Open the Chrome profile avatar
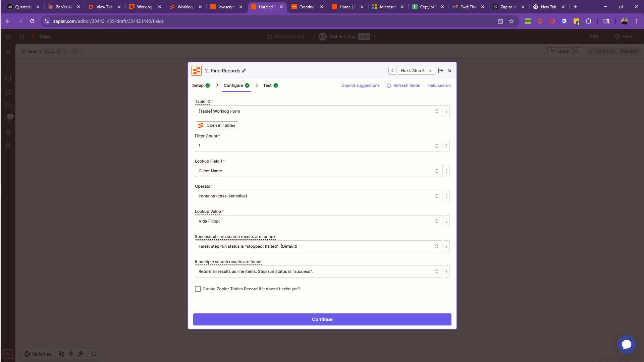Image resolution: width=644 pixels, height=362 pixels. [x=625, y=21]
